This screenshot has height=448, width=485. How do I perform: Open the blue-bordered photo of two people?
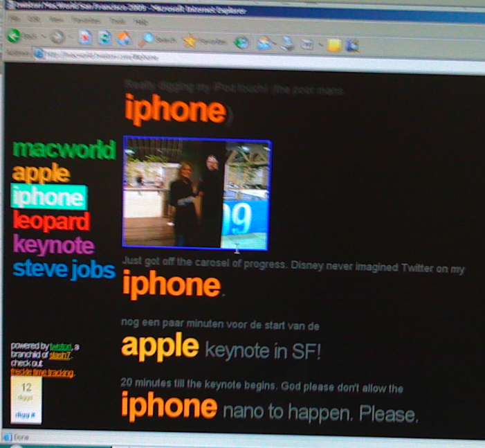(196, 193)
